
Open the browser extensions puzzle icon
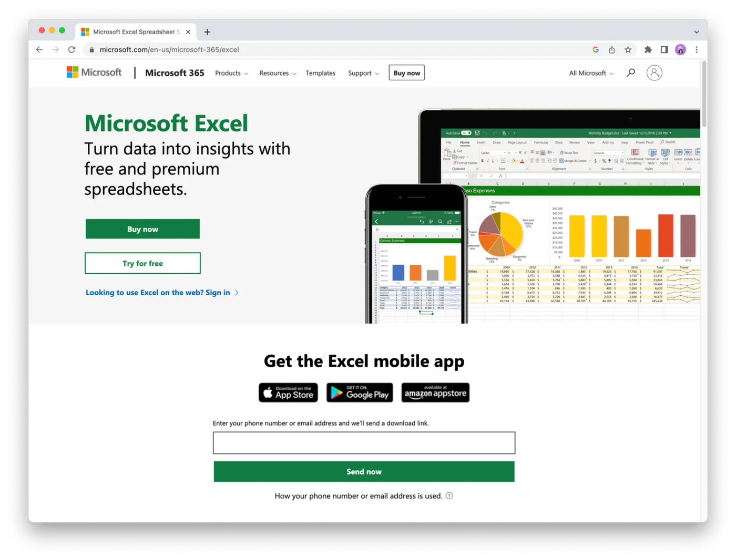648,49
